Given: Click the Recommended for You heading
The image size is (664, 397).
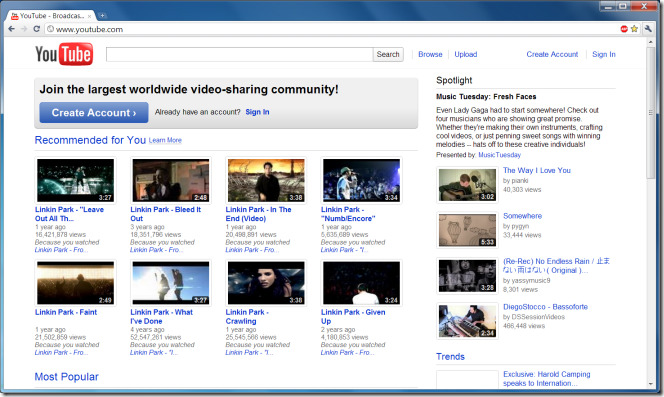Looking at the screenshot, I should coord(90,140).
